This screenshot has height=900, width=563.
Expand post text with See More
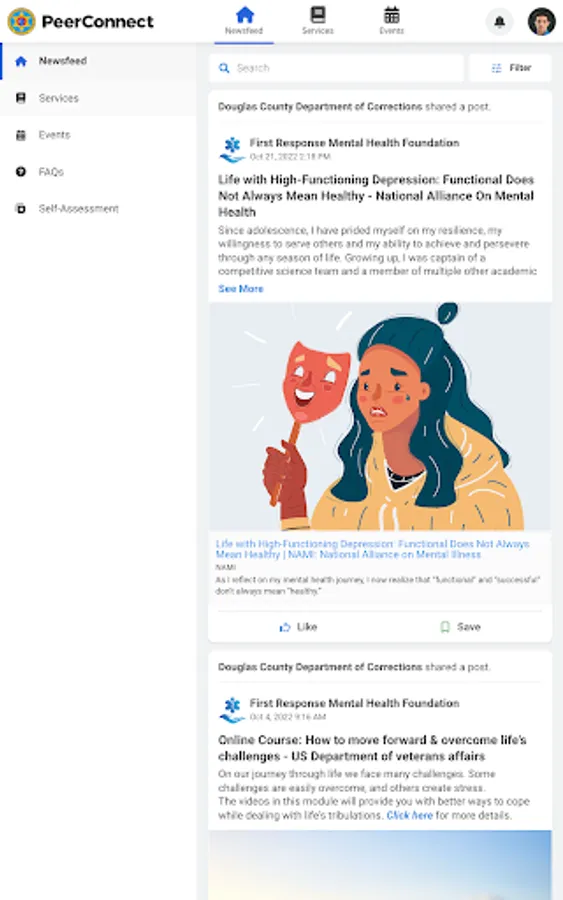click(x=240, y=289)
